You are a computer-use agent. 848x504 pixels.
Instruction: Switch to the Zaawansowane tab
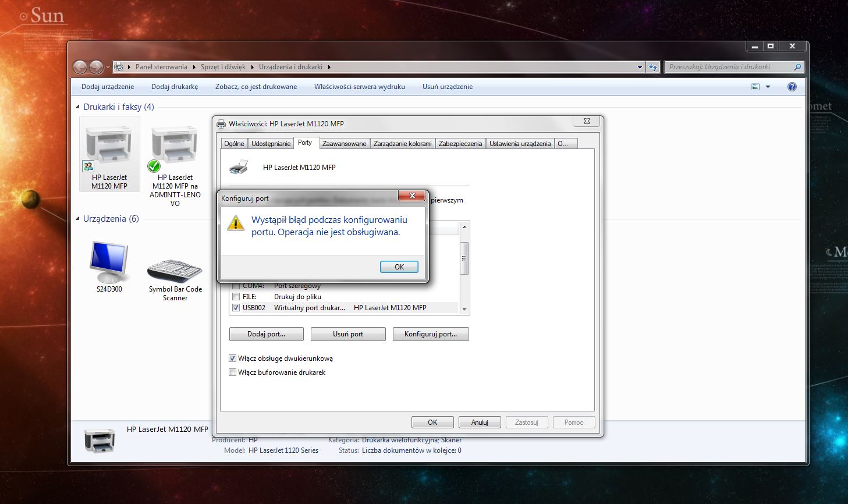(x=344, y=144)
